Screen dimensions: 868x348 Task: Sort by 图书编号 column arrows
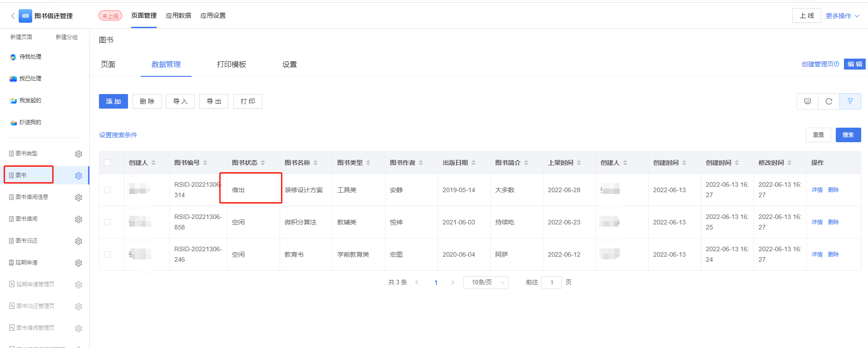(x=205, y=163)
